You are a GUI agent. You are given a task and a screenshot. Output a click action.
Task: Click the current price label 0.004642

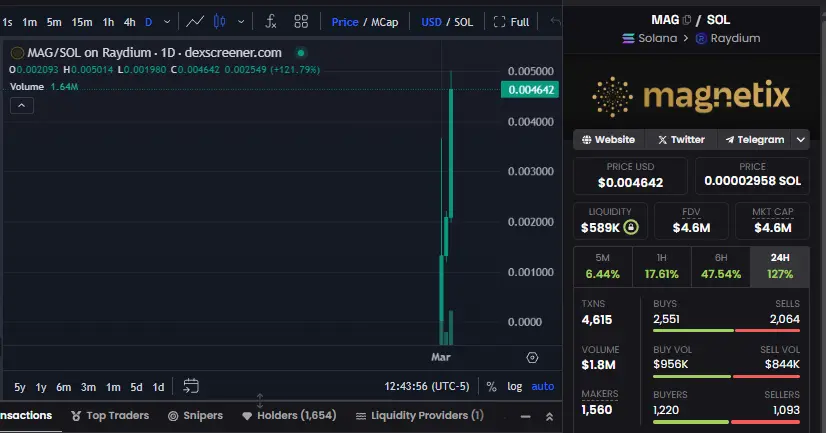tap(530, 90)
